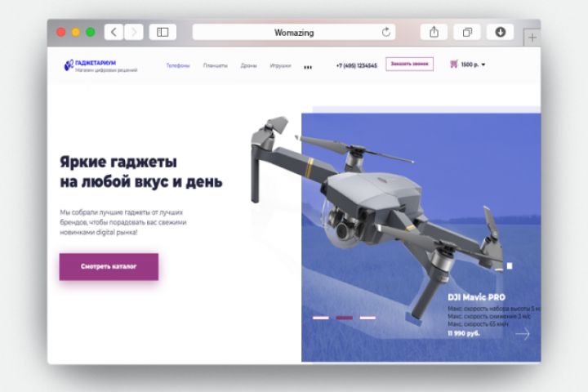Select the third slider indicator dash
Viewport: 588px width, 392px height.
click(x=367, y=318)
